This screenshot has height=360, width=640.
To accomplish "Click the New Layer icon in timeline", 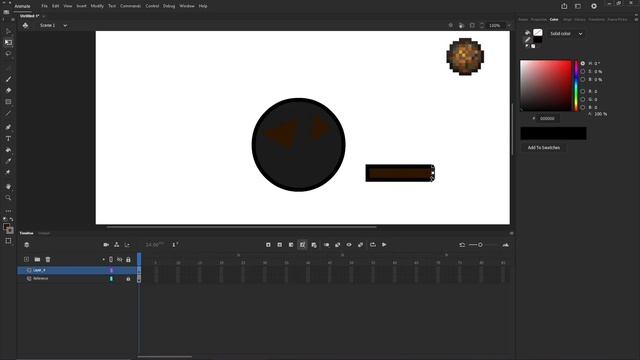I will (27, 259).
